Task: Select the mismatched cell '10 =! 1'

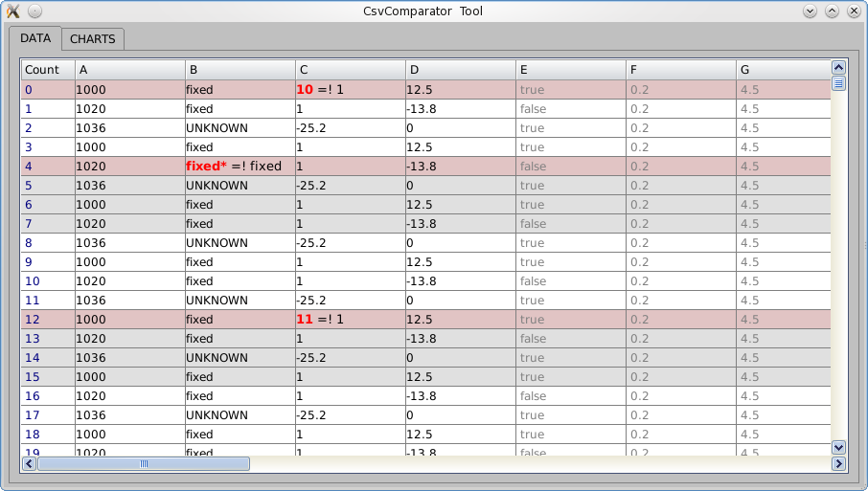Action: 350,89
